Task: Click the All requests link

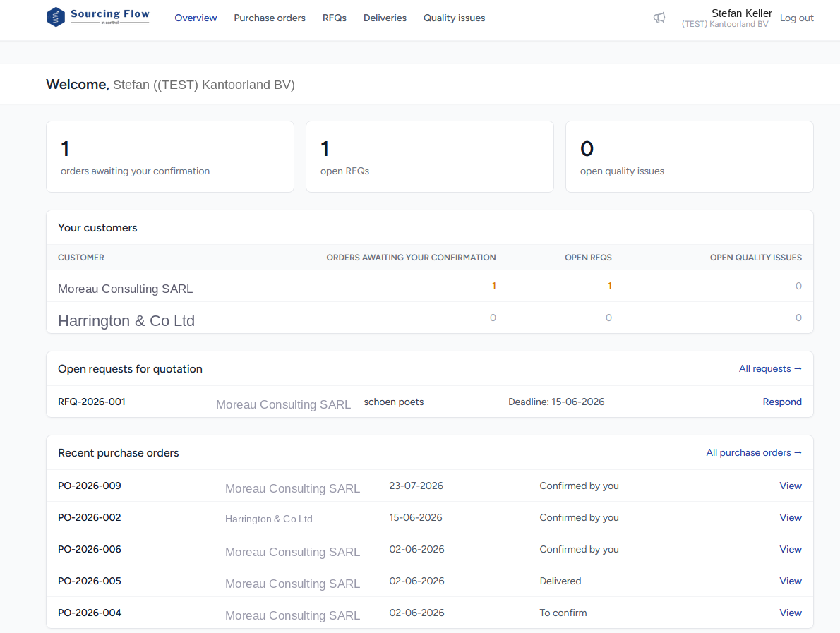Action: [x=770, y=368]
